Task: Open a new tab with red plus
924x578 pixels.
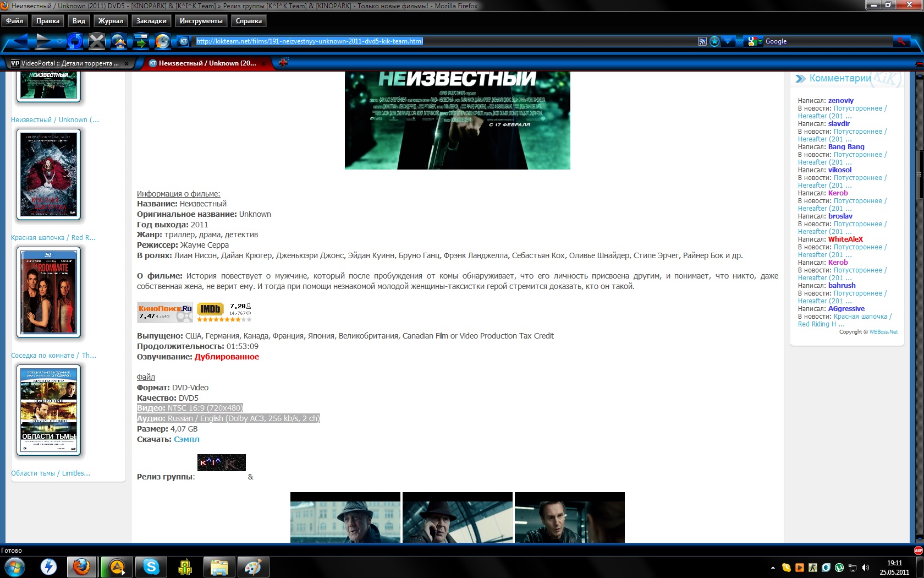Action: [x=283, y=63]
